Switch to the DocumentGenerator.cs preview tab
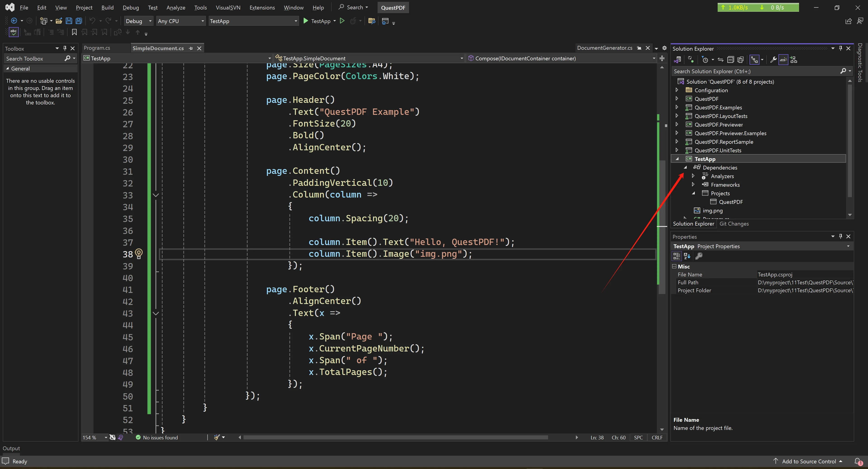This screenshot has height=469, width=868. pos(605,48)
